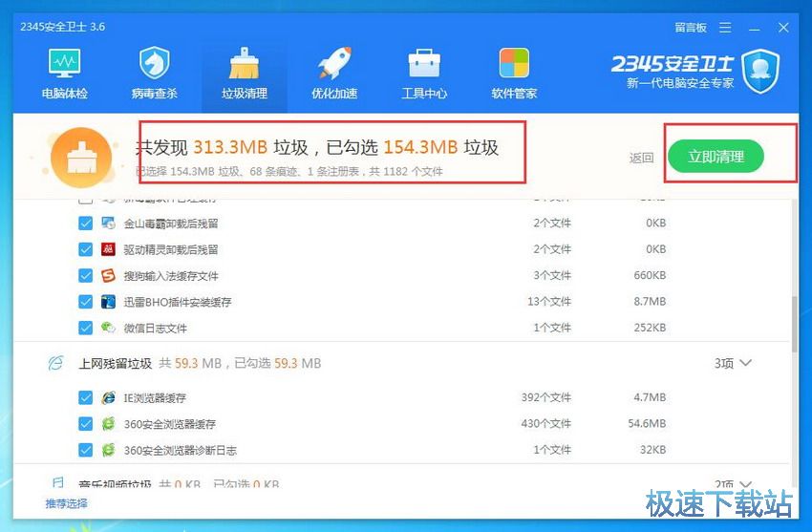The height and width of the screenshot is (532, 812).
Task: Click the 上网残留垃圾 browser category icon
Action: click(x=55, y=363)
